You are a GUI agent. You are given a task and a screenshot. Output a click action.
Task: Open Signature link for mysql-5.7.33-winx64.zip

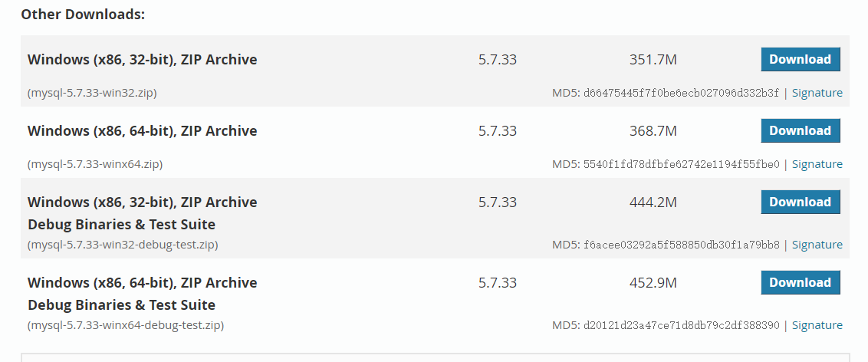(x=817, y=164)
